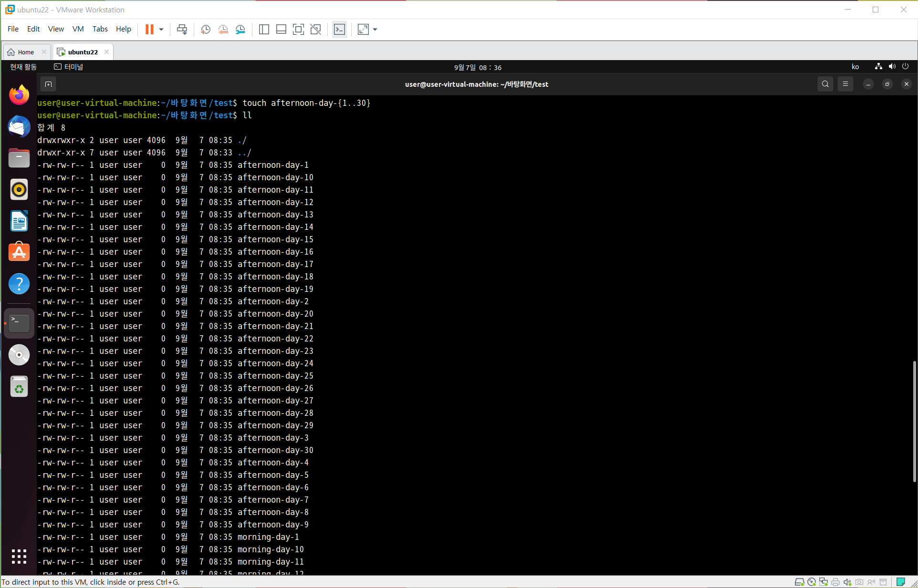Click the VMware pause VM button
The image size is (918, 588).
point(149,30)
